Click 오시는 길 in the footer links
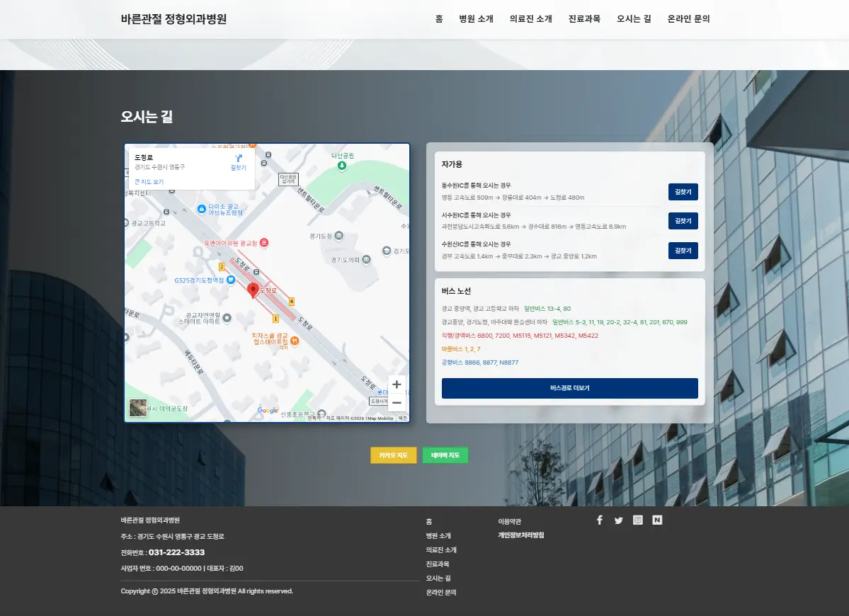The height and width of the screenshot is (616, 849). click(440, 577)
